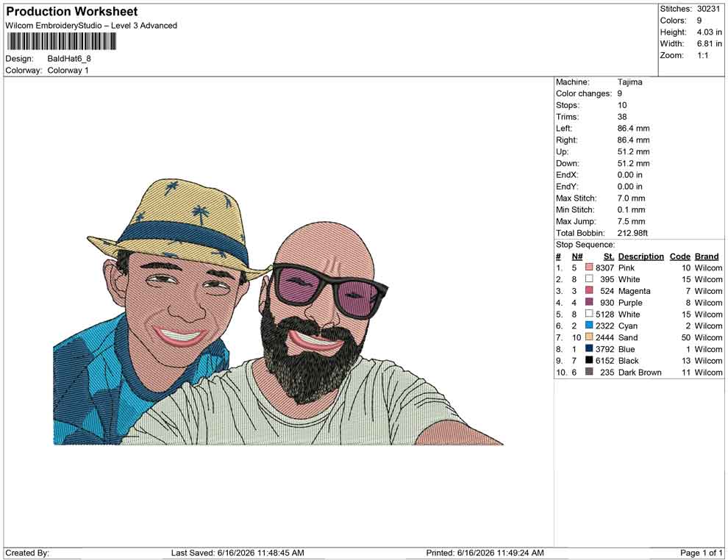Click the 'Purple' description text
Image resolution: width=728 pixels, height=560 pixels.
point(630,303)
